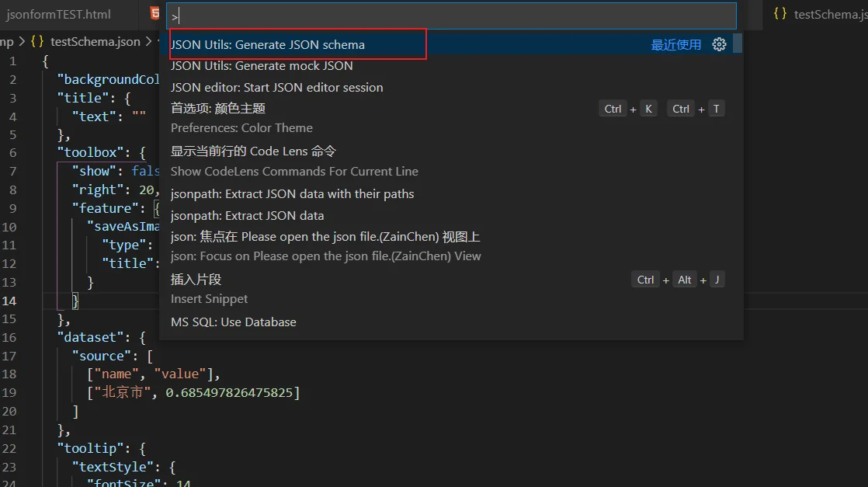868x487 pixels.
Task: Select JSON editor: Start JSON editor session
Action: coord(450,87)
